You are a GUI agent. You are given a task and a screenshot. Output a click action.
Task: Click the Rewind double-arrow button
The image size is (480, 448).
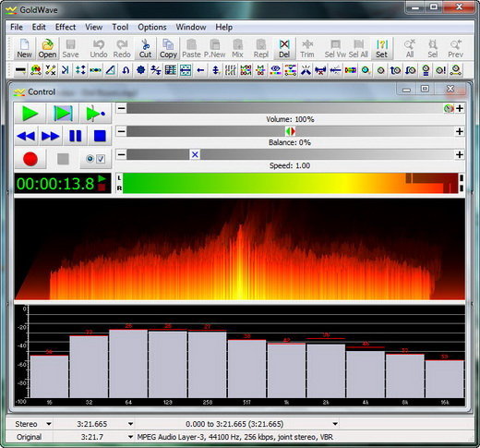pos(26,136)
